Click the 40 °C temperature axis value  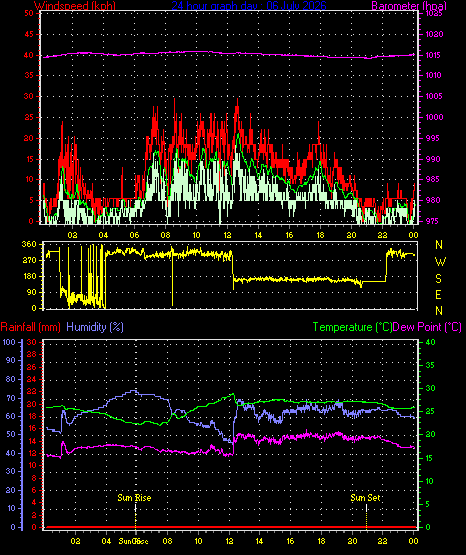pos(430,342)
